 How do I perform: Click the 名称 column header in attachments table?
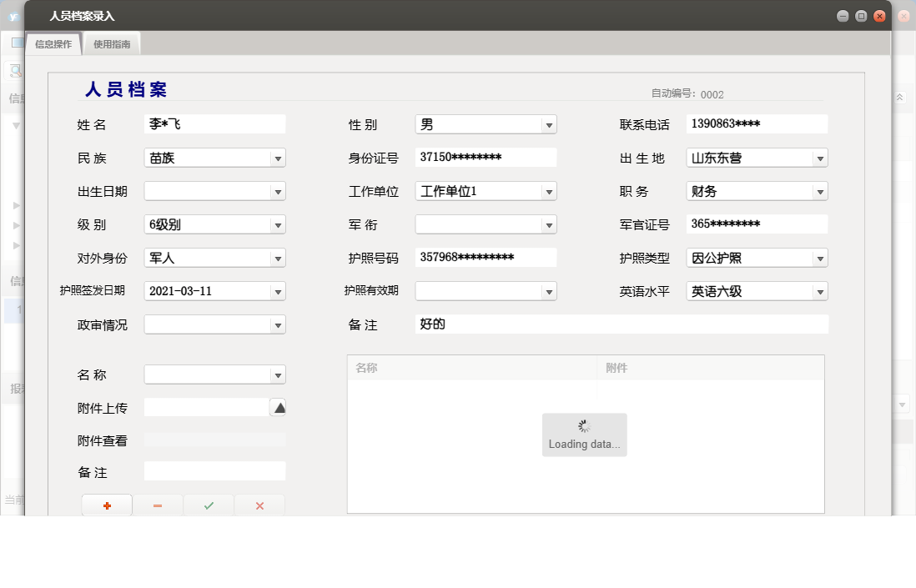point(471,368)
